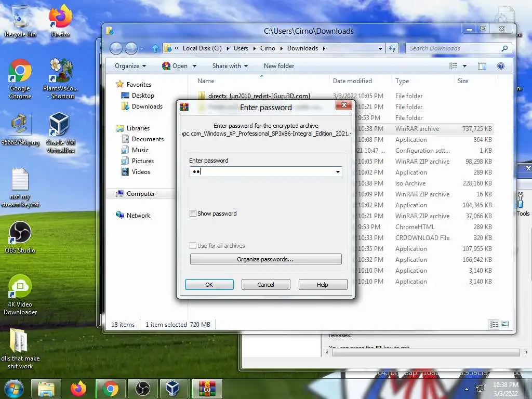Switch to VirtualBox in the taskbar
The width and height of the screenshot is (532, 399).
[172, 389]
